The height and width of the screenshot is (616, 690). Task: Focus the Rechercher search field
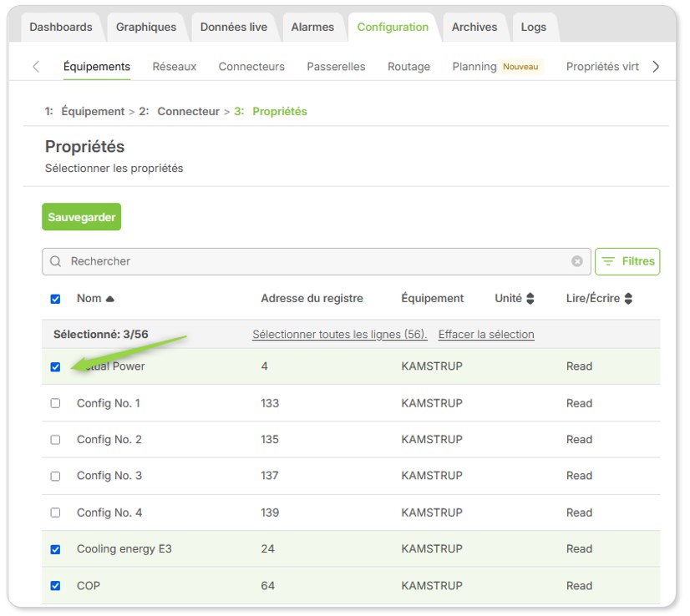click(317, 261)
